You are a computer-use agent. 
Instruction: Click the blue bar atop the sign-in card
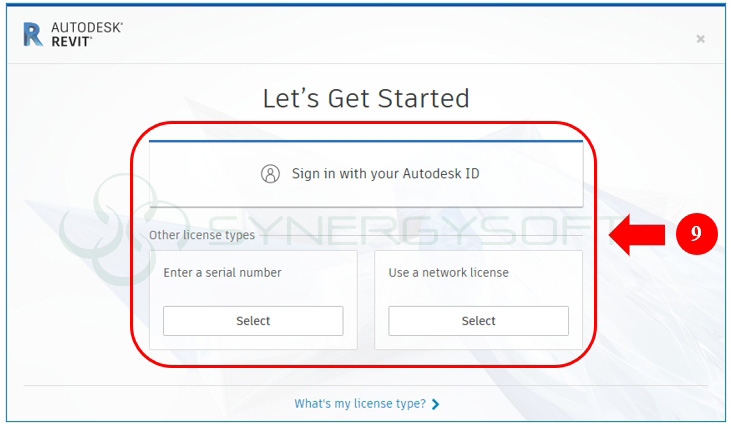pos(365,142)
